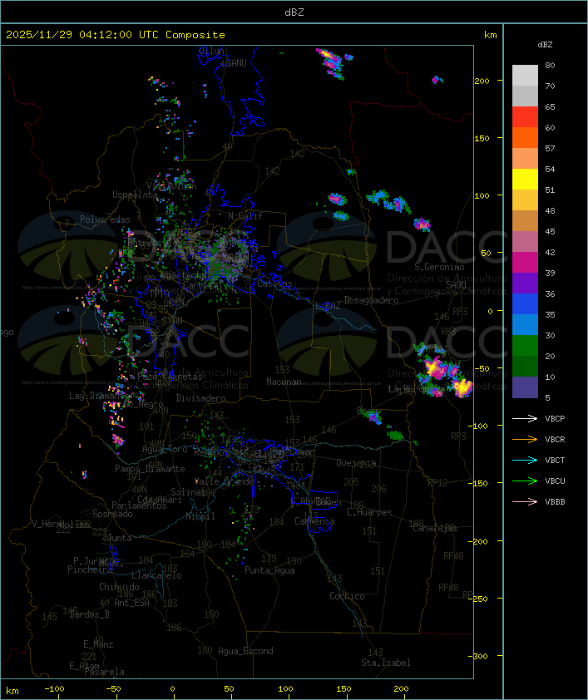Click the L.Huarpes map label
The image size is (588, 700).
click(x=369, y=512)
